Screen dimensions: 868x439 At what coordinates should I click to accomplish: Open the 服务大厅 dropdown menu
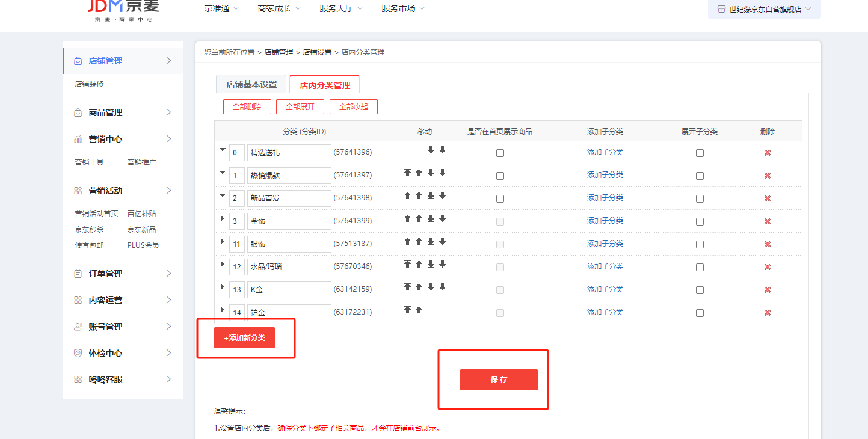click(x=341, y=8)
